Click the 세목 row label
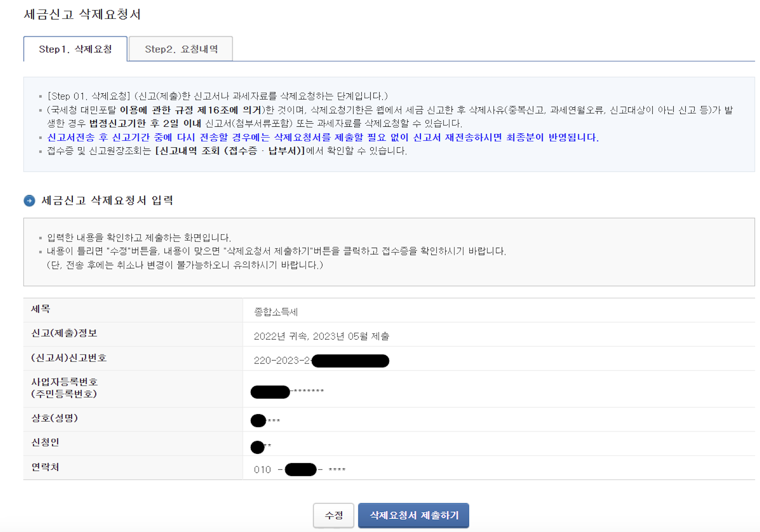Screen dimensions: 760x532 (41, 309)
